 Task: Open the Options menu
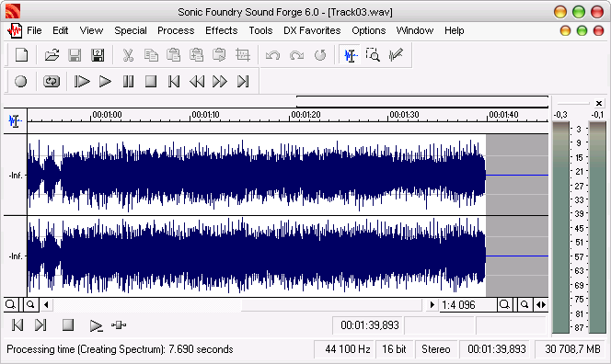(x=369, y=30)
